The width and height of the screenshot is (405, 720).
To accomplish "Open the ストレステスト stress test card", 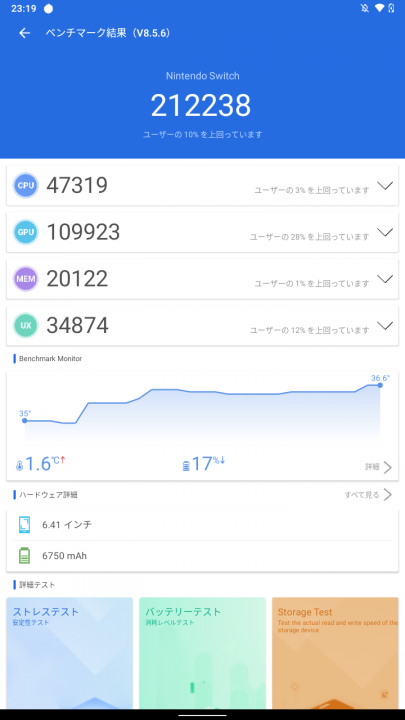I will (x=69, y=653).
